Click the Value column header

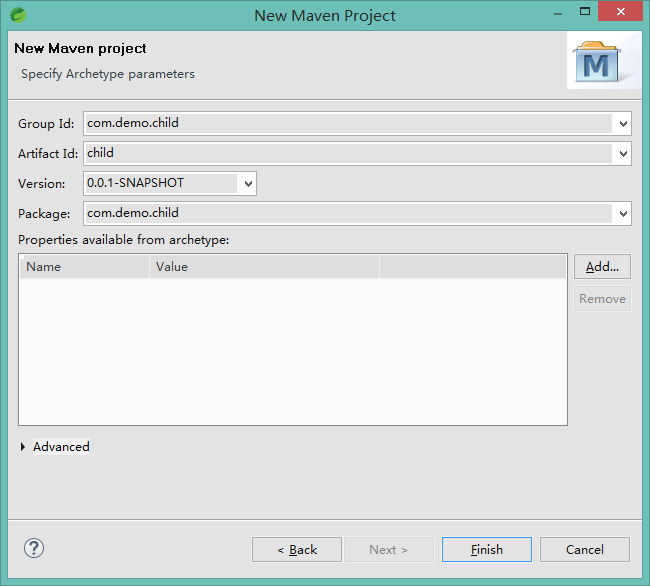(264, 266)
